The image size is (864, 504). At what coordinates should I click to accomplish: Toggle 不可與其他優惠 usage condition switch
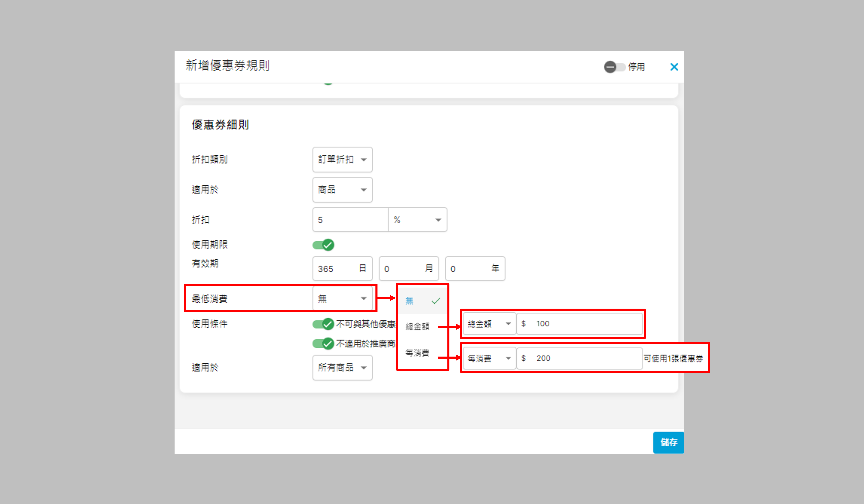click(x=323, y=324)
